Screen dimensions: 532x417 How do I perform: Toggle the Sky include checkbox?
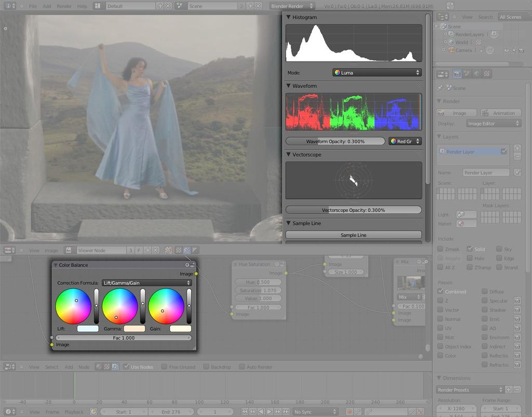[499, 249]
